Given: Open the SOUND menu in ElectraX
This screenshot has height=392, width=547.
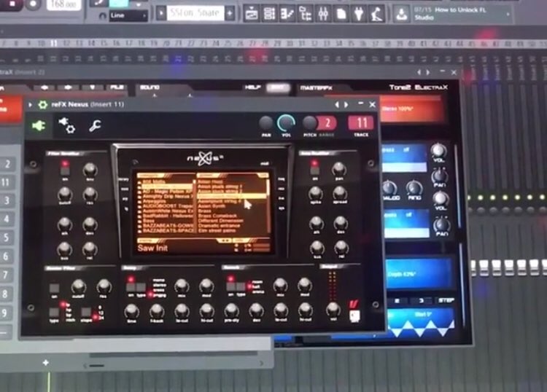Looking at the screenshot, I should tap(150, 87).
